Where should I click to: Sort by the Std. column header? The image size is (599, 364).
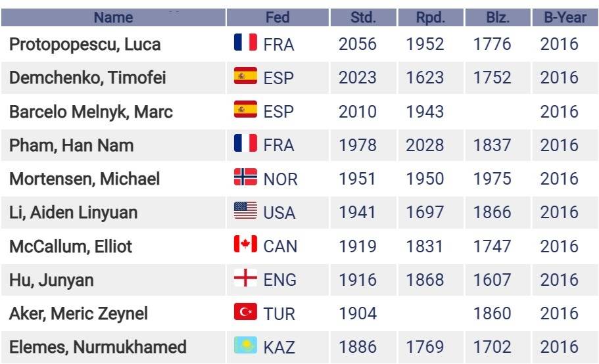363,18
